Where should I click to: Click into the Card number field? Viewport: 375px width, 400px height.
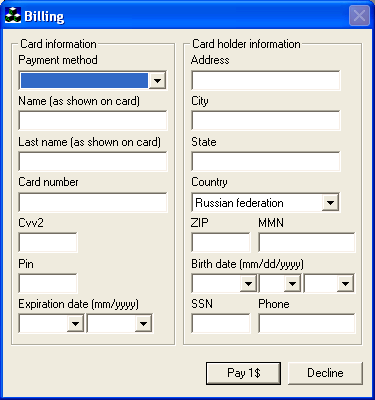[x=93, y=202]
